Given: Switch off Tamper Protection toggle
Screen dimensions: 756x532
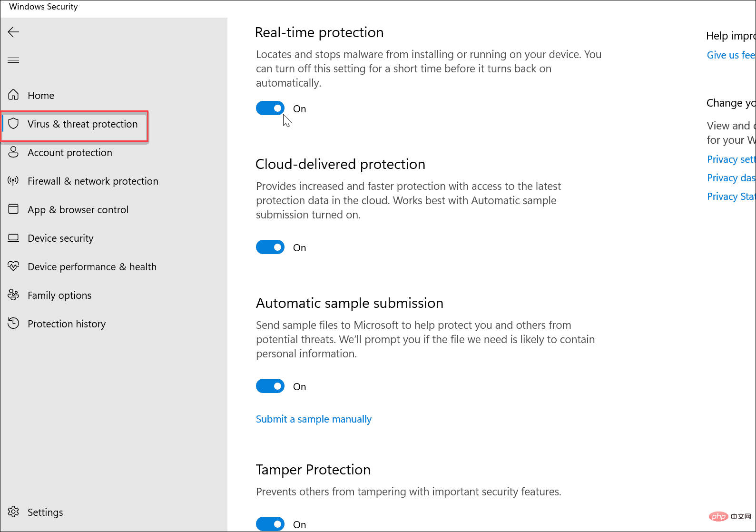Looking at the screenshot, I should (270, 524).
